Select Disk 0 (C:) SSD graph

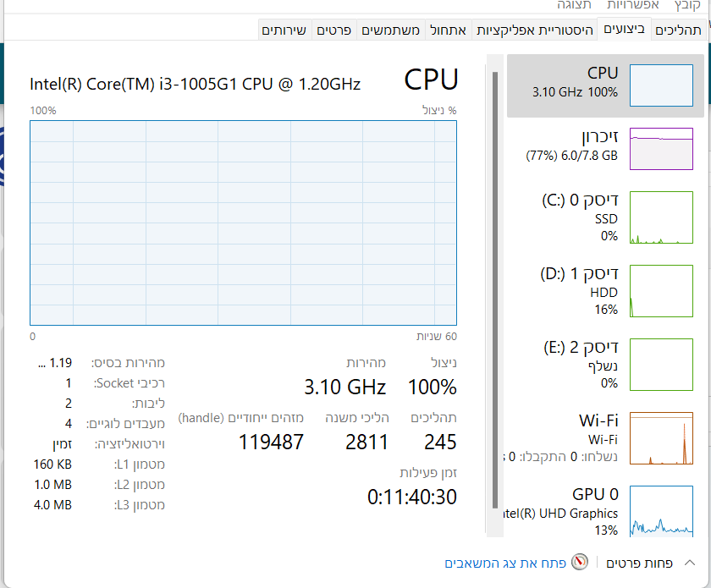pyautogui.click(x=661, y=218)
